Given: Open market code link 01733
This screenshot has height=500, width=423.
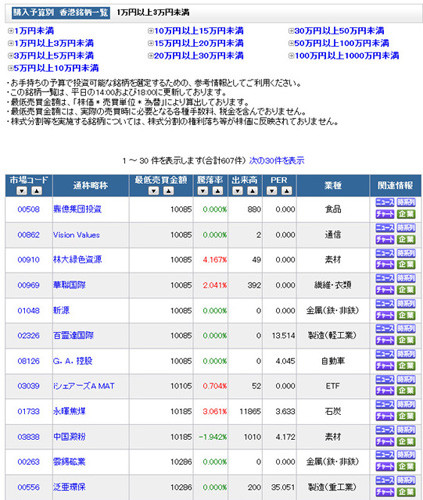Looking at the screenshot, I should 28,411.
